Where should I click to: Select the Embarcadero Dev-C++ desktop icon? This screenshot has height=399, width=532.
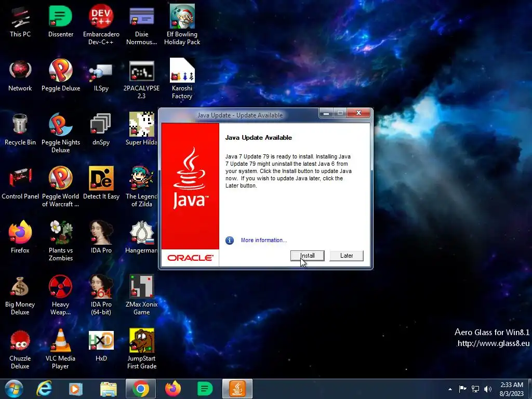click(101, 25)
